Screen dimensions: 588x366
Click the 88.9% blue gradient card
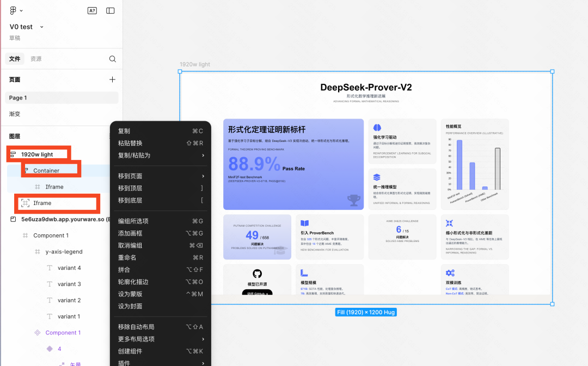(x=293, y=164)
